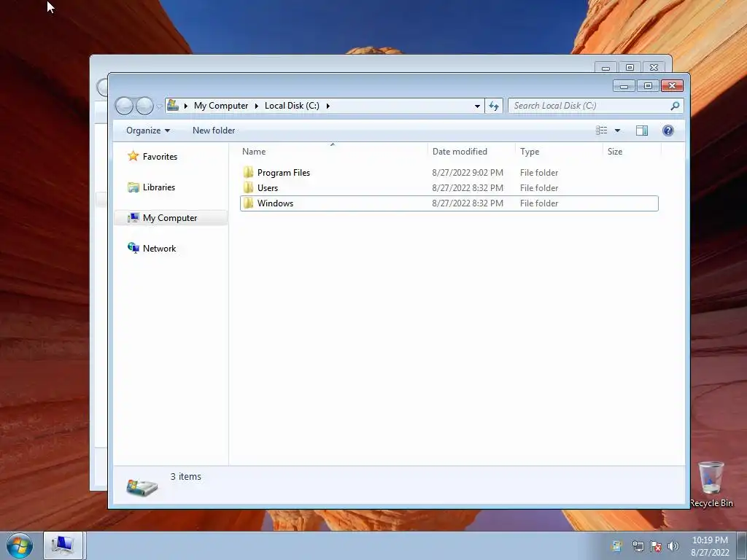
Task: Open the Start menu orb
Action: coord(19,545)
